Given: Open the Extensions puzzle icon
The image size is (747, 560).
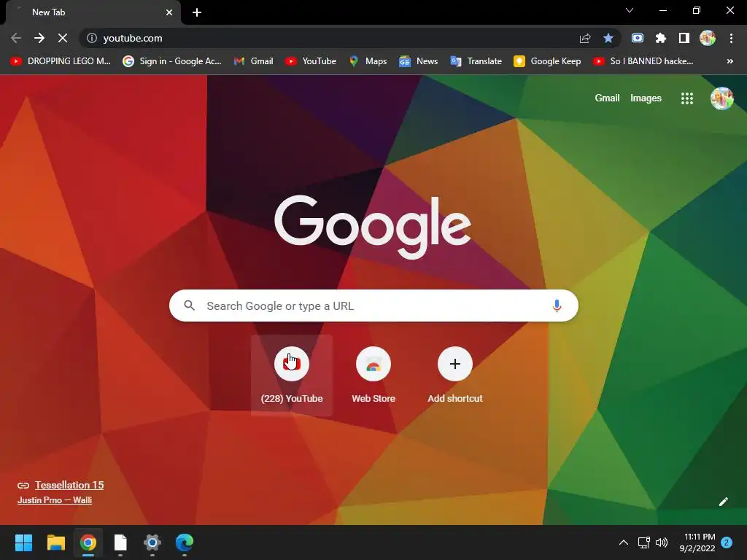Looking at the screenshot, I should [661, 38].
